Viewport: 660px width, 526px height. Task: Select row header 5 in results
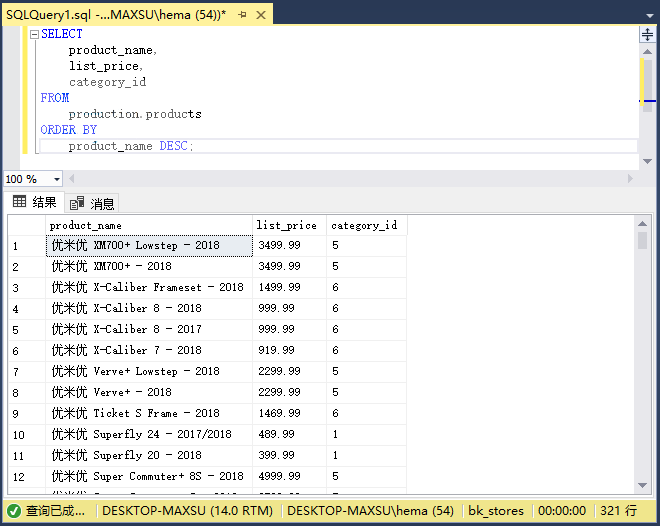point(27,329)
